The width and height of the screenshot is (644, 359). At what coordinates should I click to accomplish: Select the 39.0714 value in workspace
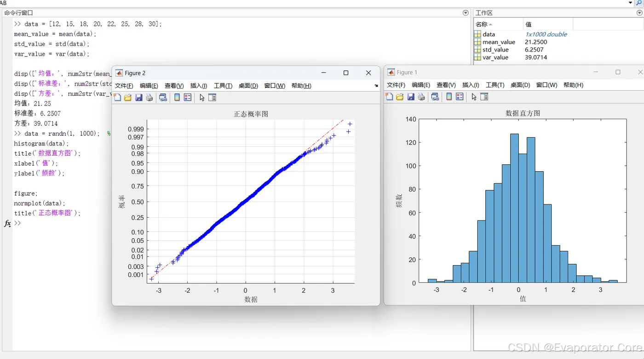(536, 58)
